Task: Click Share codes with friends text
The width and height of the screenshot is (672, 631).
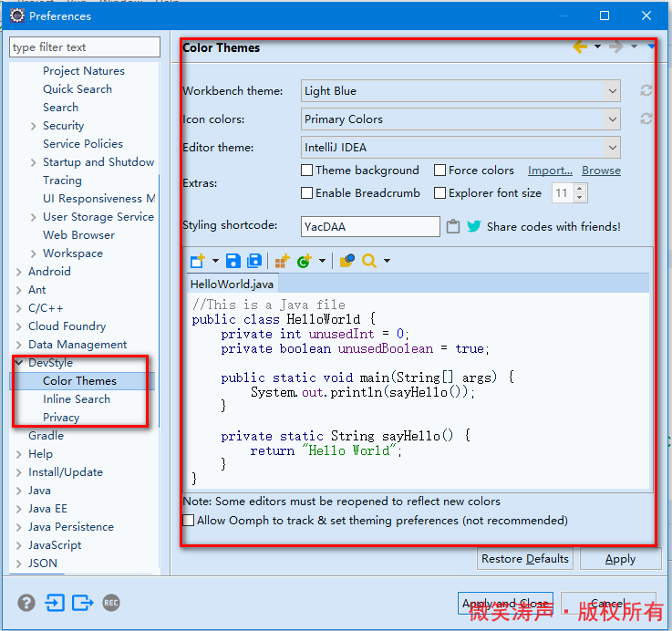Action: [x=553, y=226]
